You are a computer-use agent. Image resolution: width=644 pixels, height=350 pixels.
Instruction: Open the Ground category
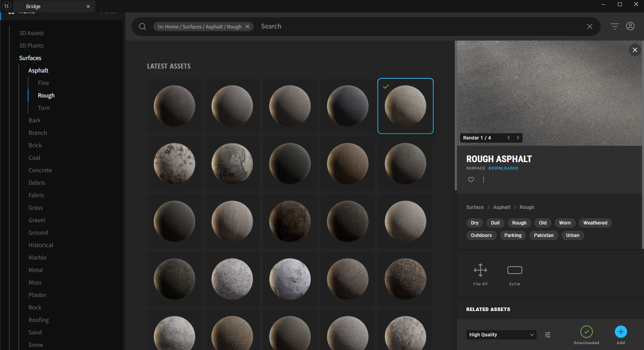38,233
